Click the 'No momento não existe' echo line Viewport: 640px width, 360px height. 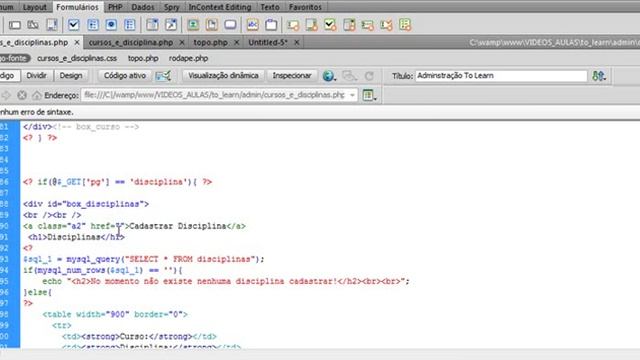click(226, 281)
